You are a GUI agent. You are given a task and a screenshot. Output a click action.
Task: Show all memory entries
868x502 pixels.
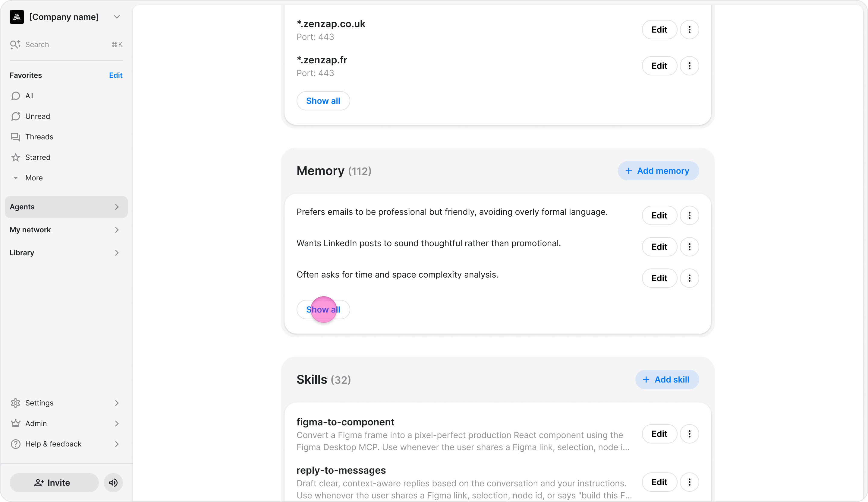(x=323, y=310)
